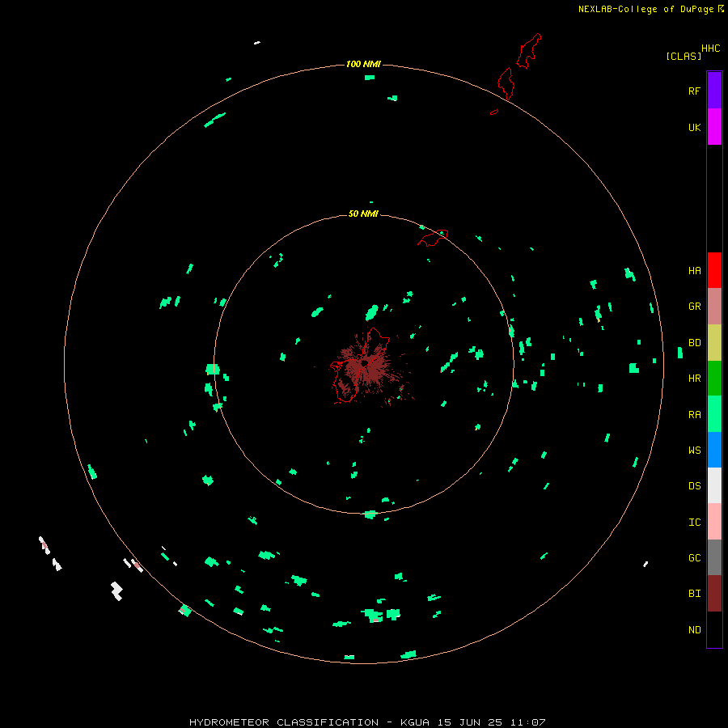Image resolution: width=728 pixels, height=728 pixels.
Task: Click the GC gray legend swatch
Action: coord(714,557)
